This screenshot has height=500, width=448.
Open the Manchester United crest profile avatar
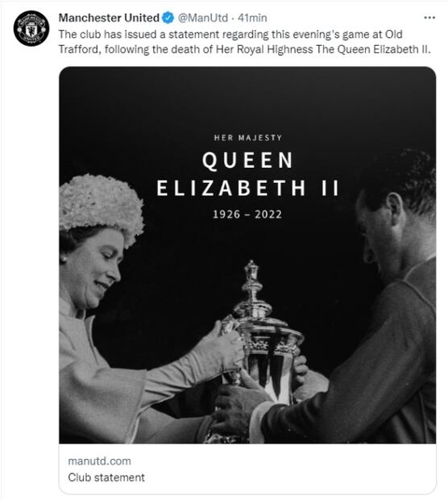tap(31, 28)
